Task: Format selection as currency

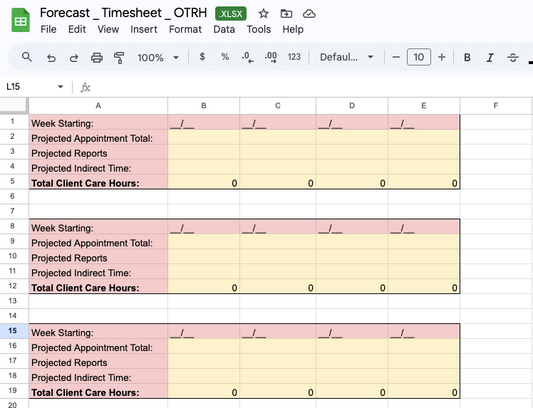Action: [x=202, y=57]
